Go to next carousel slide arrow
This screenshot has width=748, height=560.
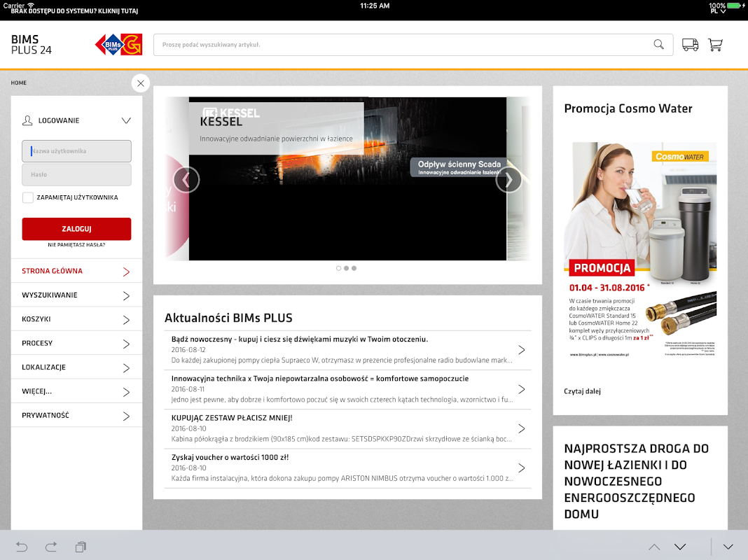coord(508,180)
